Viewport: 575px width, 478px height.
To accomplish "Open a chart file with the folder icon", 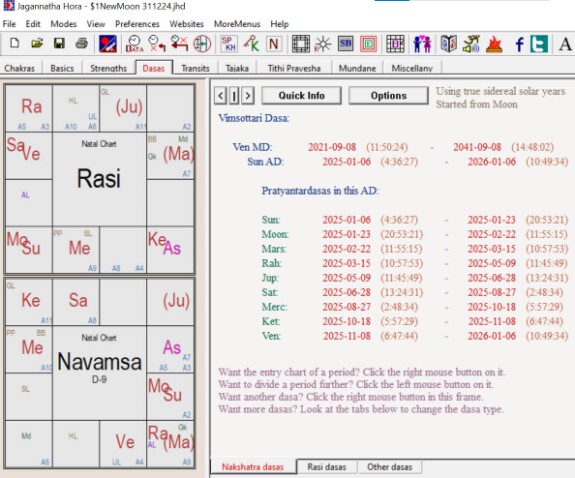I will pyautogui.click(x=37, y=44).
